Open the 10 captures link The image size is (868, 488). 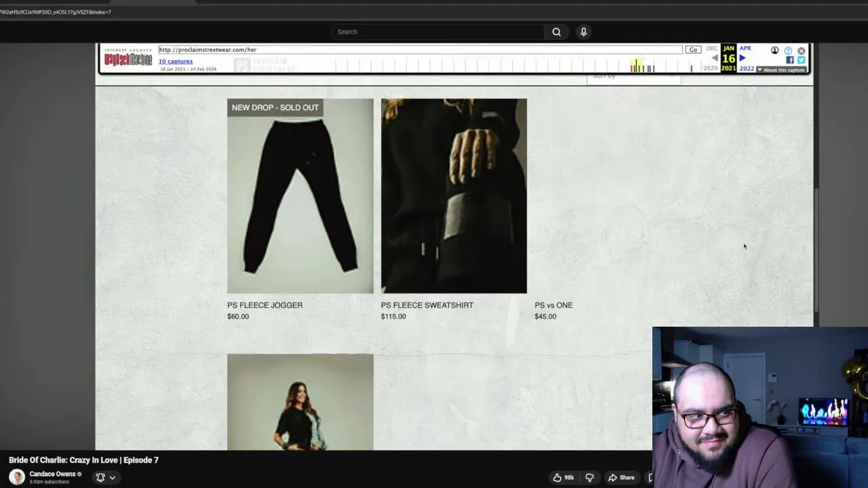tap(176, 61)
